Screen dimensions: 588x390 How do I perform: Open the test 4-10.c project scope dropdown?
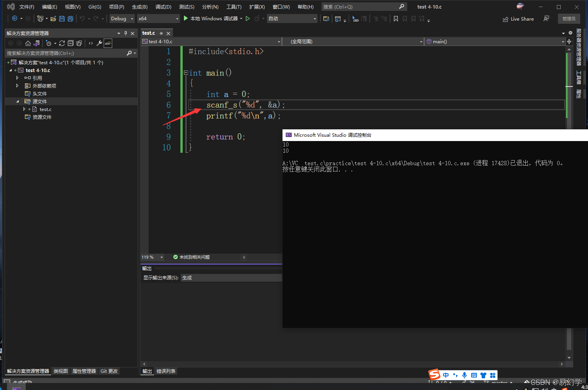click(211, 41)
